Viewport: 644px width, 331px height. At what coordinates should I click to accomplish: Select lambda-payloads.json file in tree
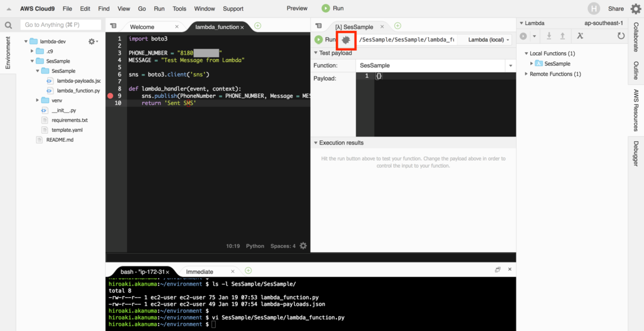79,81
